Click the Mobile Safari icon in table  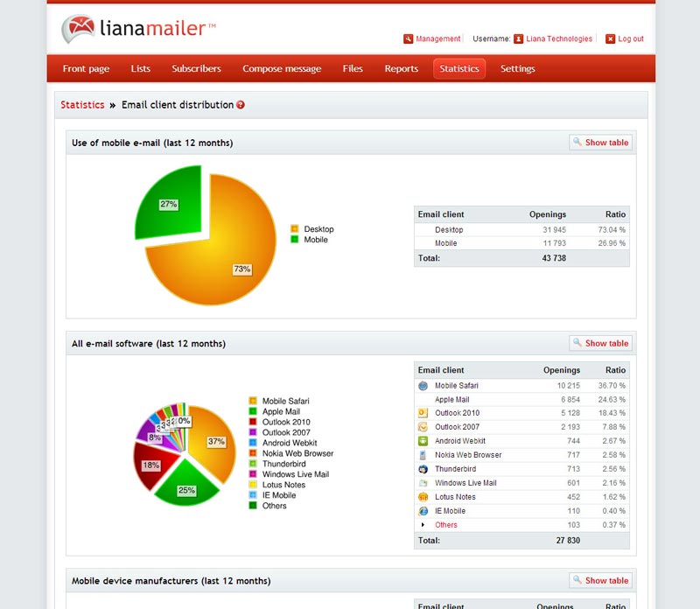pyautogui.click(x=423, y=386)
